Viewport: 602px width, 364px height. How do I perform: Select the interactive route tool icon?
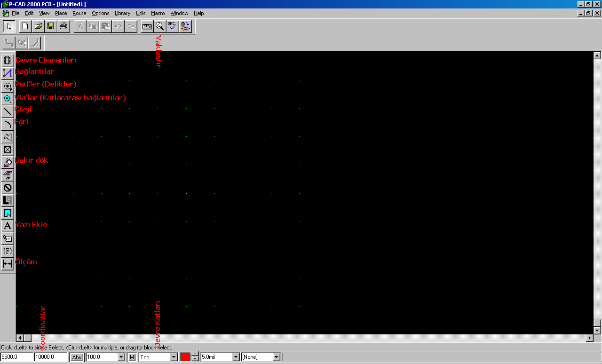pyautogui.click(x=22, y=43)
